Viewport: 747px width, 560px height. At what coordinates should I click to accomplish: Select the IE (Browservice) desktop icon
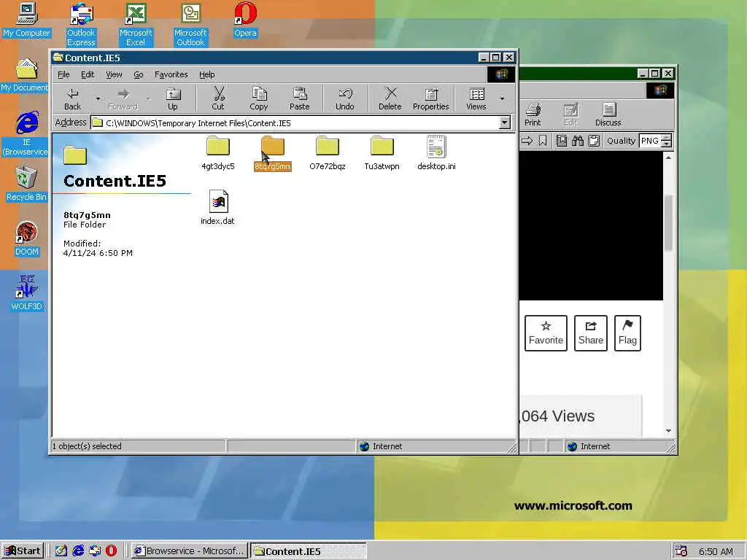click(26, 134)
